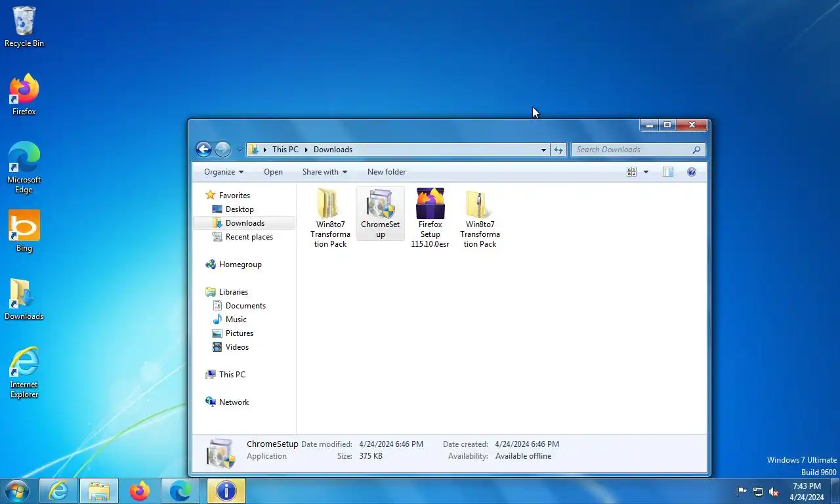Screen dimensions: 840x504
Task: Select the Firefox desktop shortcut
Action: click(24, 95)
